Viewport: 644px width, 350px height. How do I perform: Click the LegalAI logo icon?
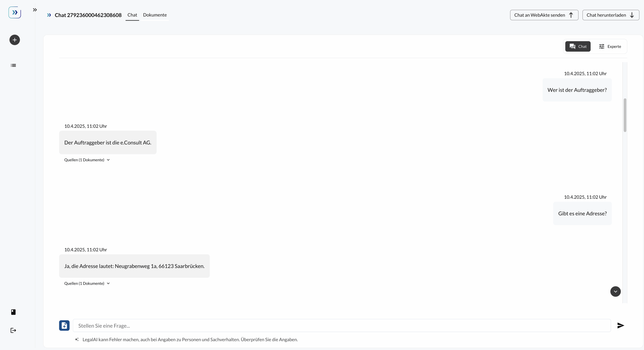pos(15,12)
